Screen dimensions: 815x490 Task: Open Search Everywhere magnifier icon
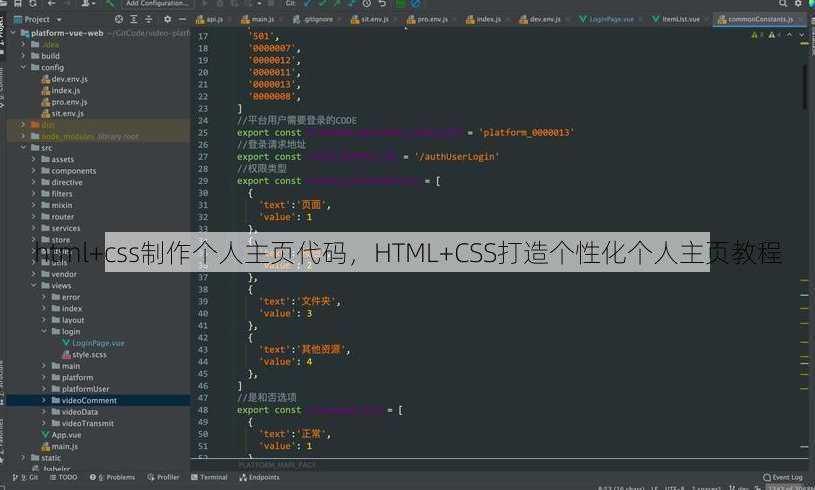tap(783, 3)
